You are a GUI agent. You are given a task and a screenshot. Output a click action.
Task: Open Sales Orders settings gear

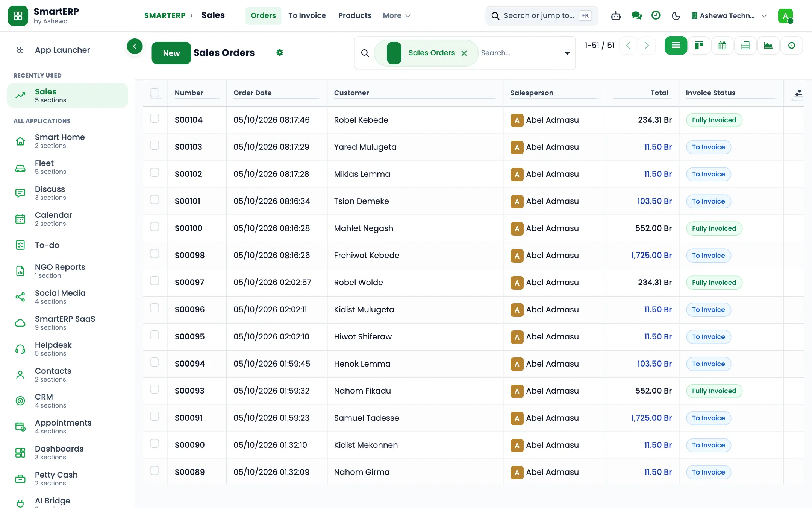[x=280, y=53]
